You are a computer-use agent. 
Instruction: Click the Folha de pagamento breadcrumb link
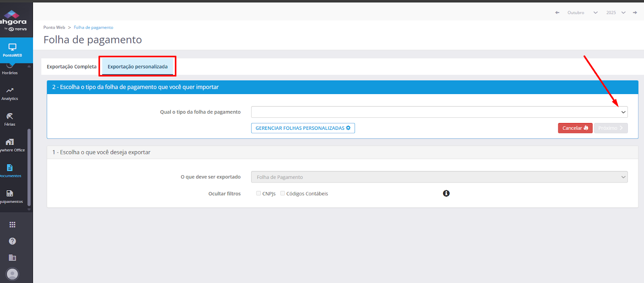93,27
